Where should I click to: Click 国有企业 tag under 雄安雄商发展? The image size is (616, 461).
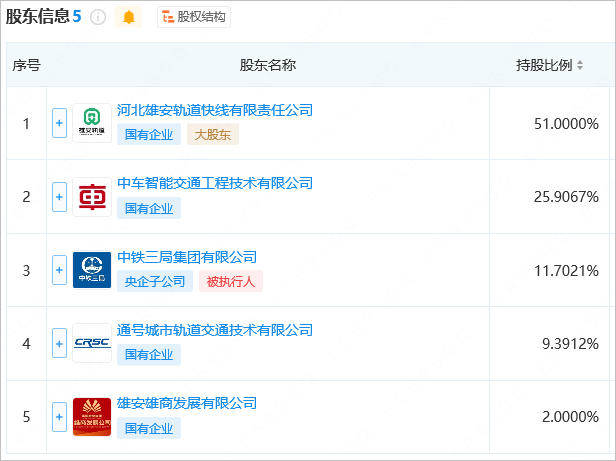pos(149,428)
